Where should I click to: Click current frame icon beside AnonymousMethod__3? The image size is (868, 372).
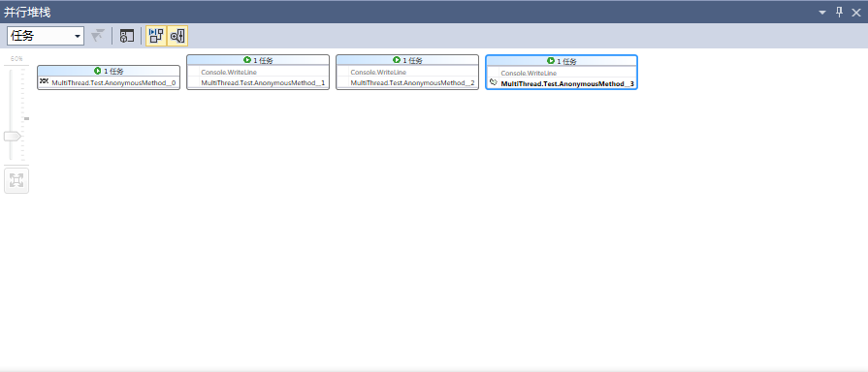[494, 83]
